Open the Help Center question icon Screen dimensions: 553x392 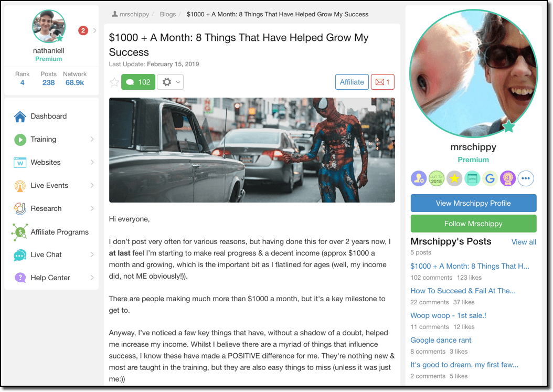20,278
